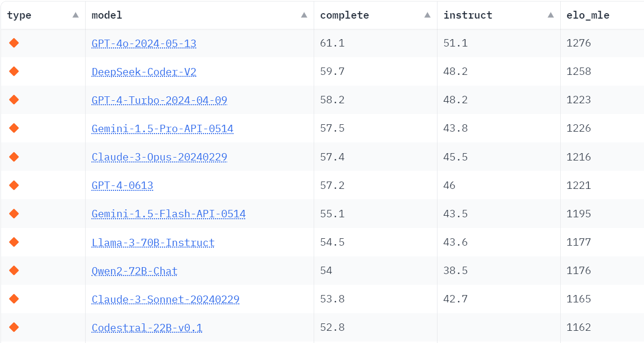Screen dimensions: 644x343
Task: Sort table by the type column arrow
Action: point(75,15)
